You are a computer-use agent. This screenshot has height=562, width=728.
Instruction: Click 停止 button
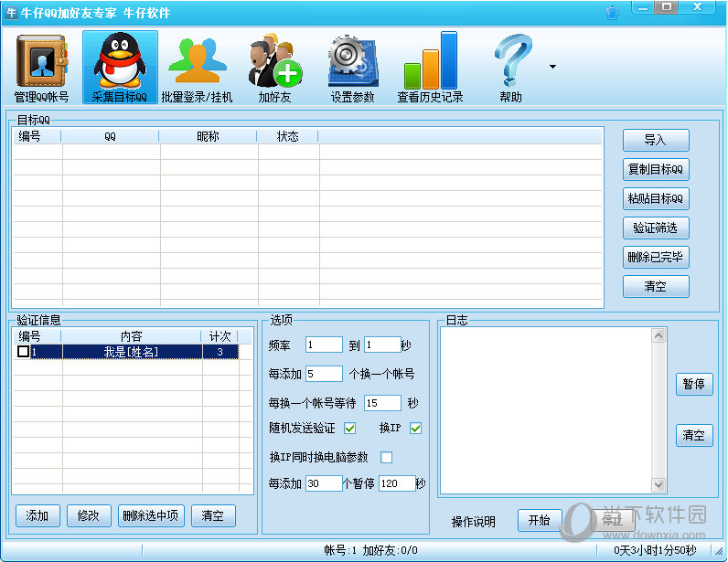coord(613,520)
